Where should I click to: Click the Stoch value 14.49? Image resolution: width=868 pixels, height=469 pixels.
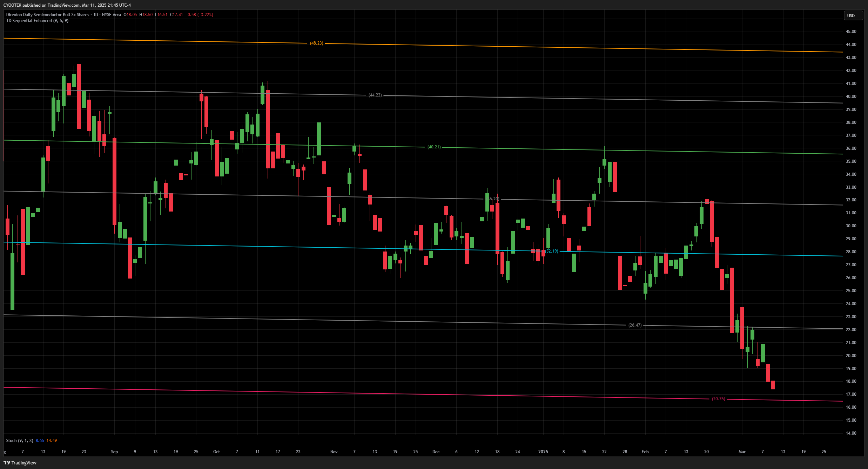(52, 441)
